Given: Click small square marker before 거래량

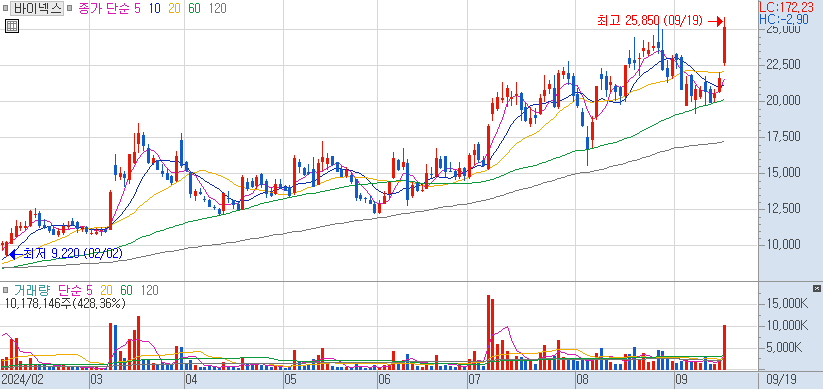Looking at the screenshot, I should (6, 290).
